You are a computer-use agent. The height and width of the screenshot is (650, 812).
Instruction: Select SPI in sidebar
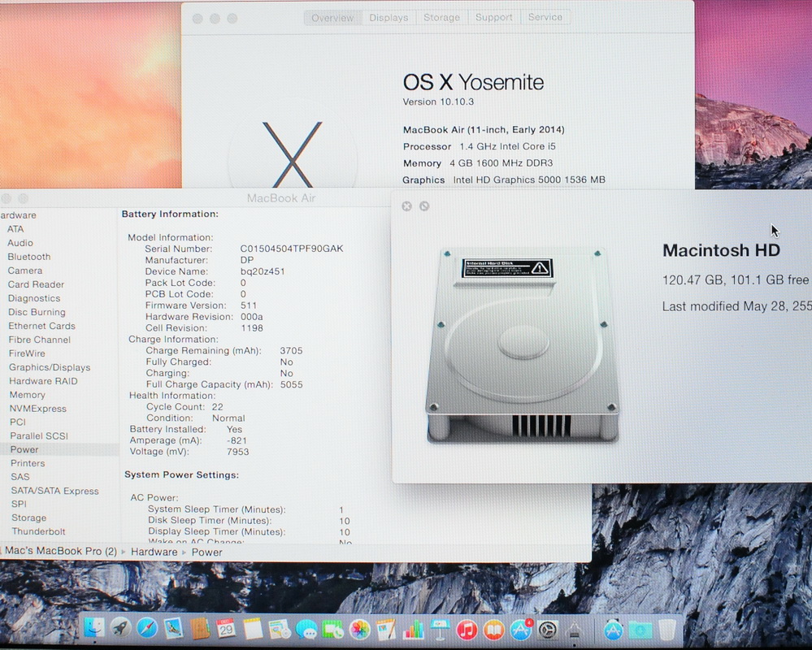click(x=19, y=504)
